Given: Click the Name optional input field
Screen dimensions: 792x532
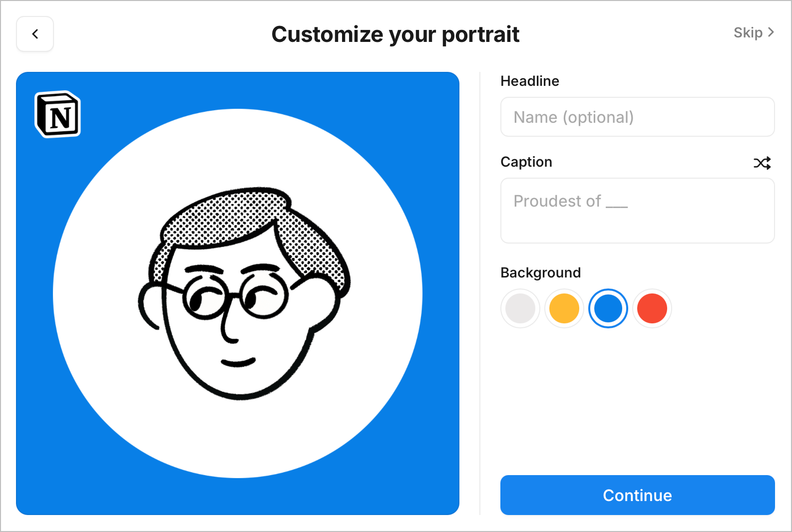Looking at the screenshot, I should [x=637, y=117].
